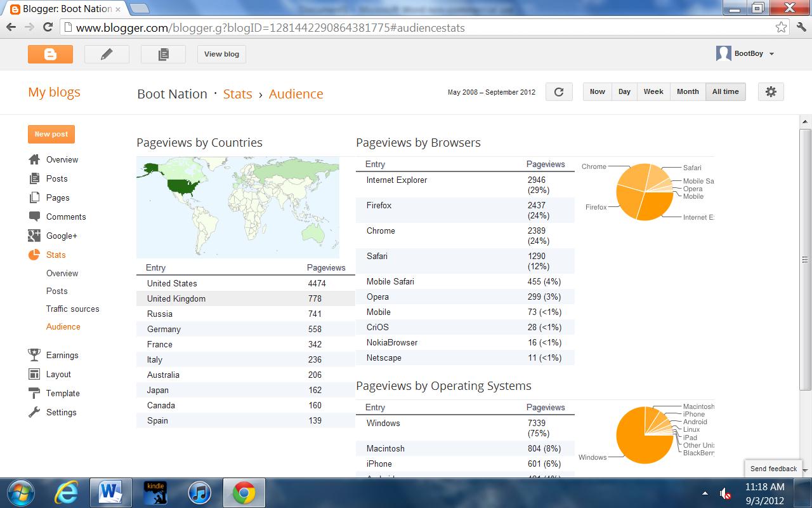Screen dimensions: 812x508
Task: Bookmark page with star icon
Action: (x=781, y=27)
